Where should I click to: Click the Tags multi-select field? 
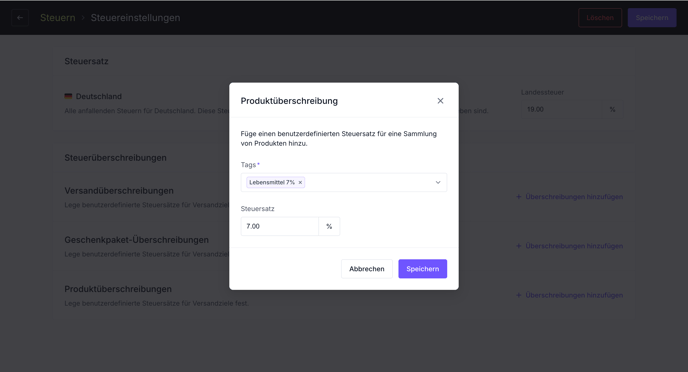pos(344,182)
